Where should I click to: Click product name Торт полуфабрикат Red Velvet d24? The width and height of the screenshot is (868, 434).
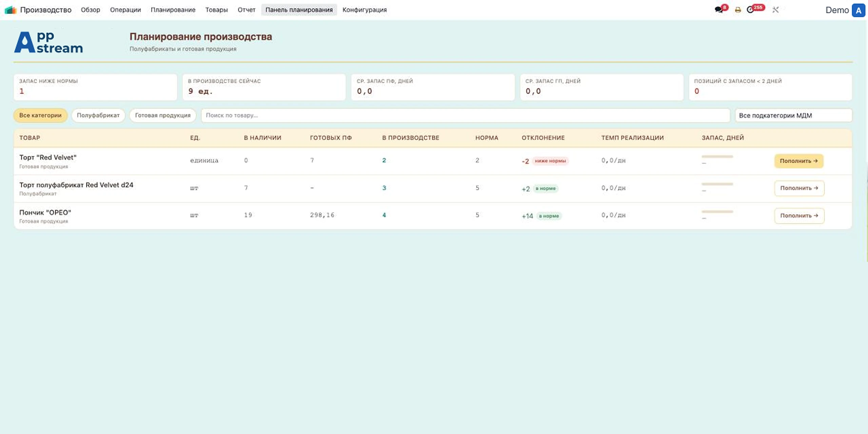[x=76, y=185]
